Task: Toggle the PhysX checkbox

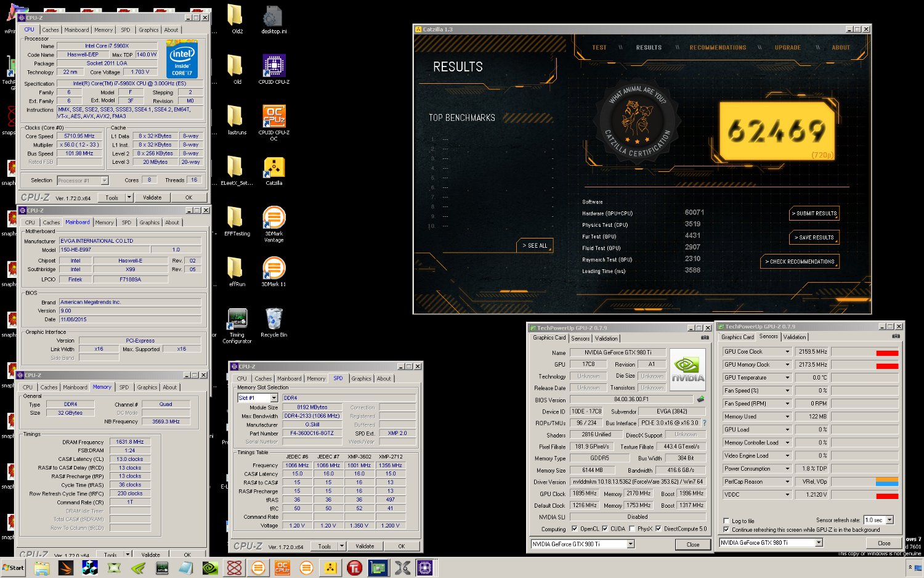Action: [632, 529]
